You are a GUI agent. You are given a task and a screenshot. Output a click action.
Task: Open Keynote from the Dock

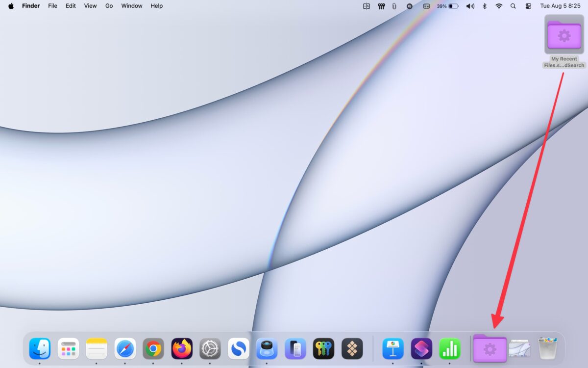click(393, 349)
